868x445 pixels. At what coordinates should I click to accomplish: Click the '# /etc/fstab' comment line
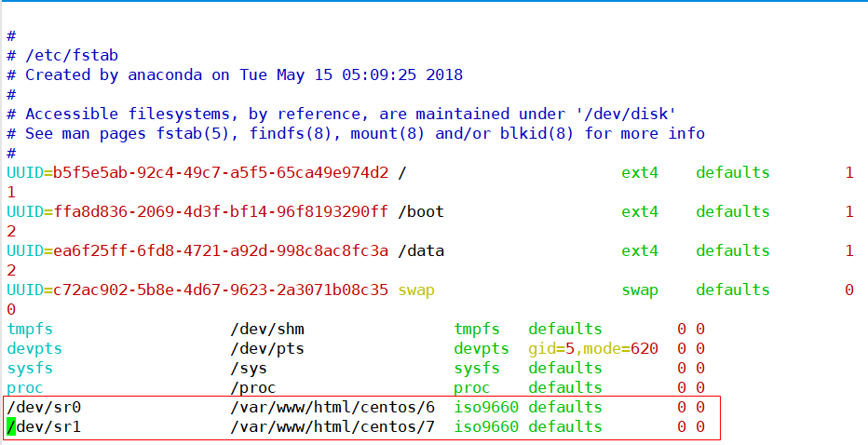coord(62,55)
